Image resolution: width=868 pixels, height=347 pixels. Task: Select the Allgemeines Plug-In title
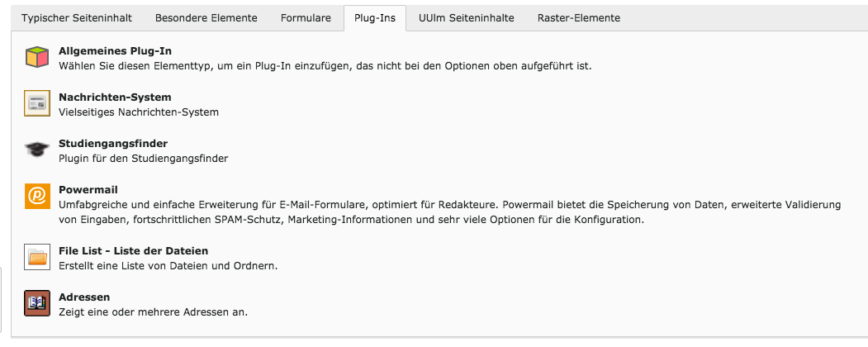coord(115,51)
